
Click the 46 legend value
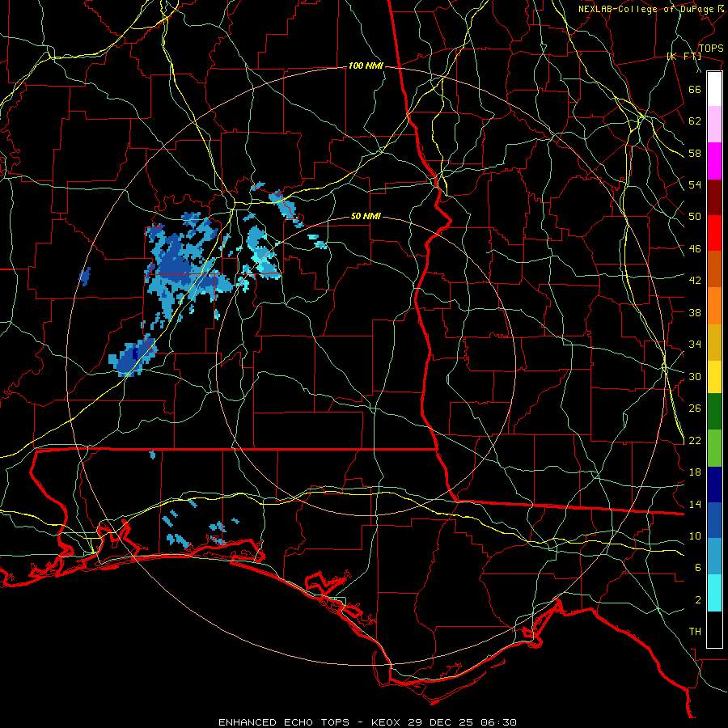click(x=695, y=249)
